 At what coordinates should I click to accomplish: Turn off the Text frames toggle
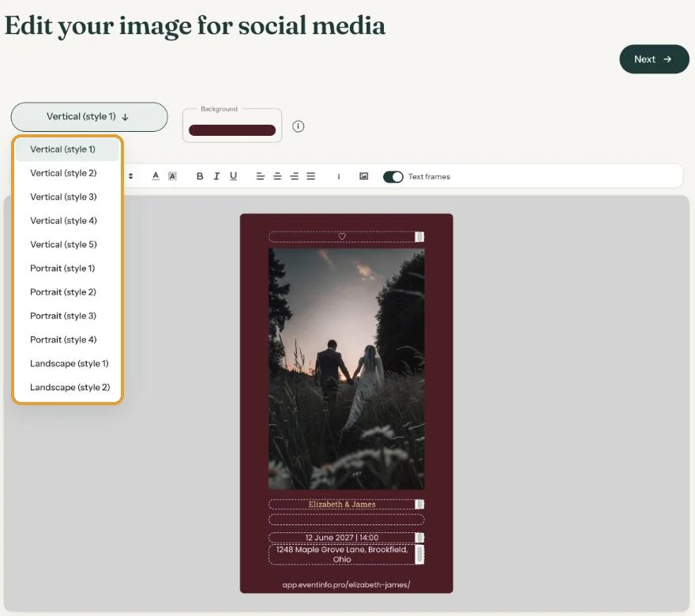393,177
